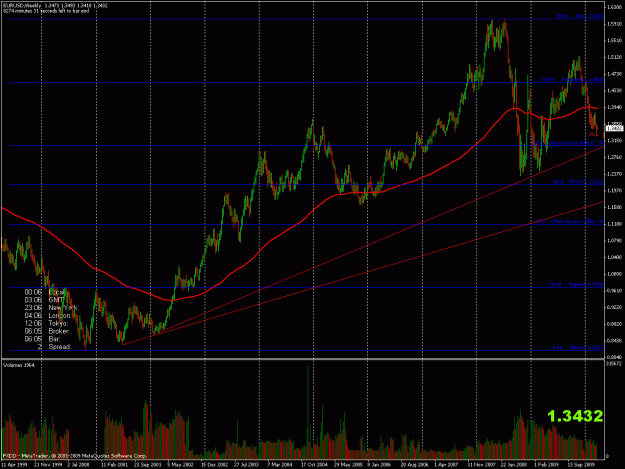Click the 27 Jul 2003 date label
This screenshot has height=469, width=625.
pyautogui.click(x=247, y=465)
